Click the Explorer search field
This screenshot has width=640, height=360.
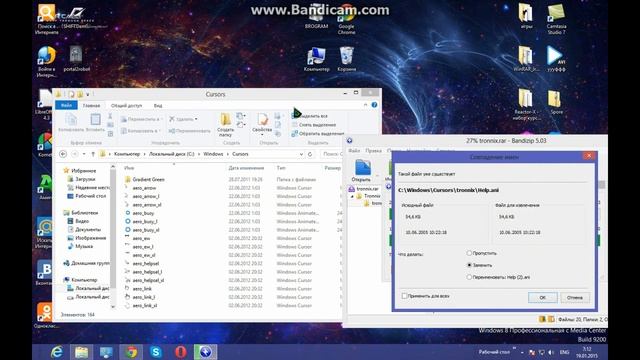tap(331, 154)
